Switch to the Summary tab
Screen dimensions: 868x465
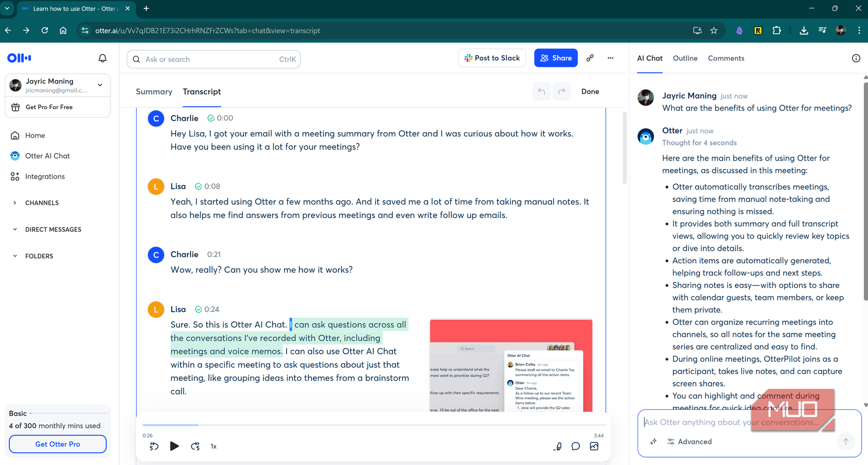tap(154, 92)
